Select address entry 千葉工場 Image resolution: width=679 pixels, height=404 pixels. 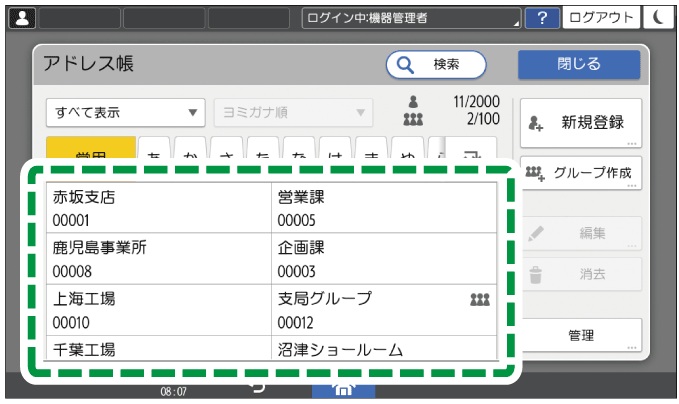click(159, 347)
